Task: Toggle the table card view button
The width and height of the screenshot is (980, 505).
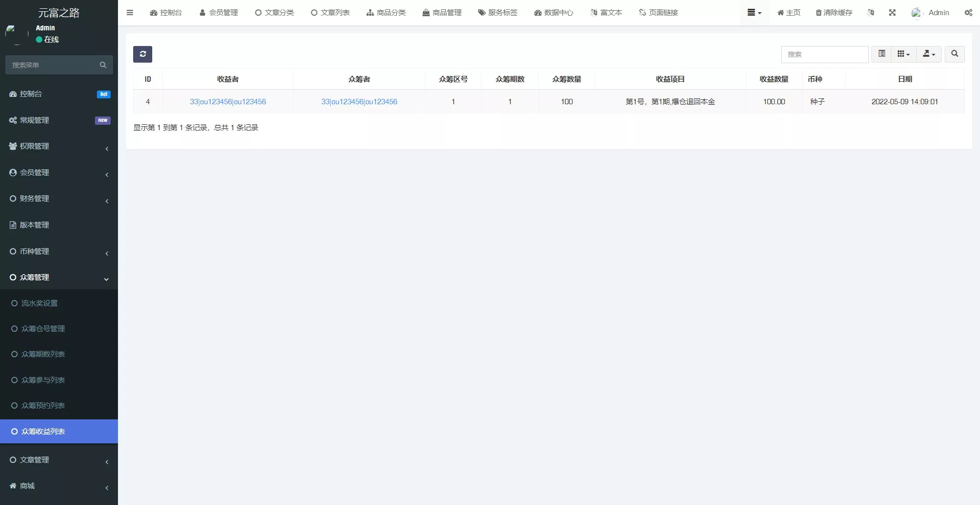Action: (882, 54)
